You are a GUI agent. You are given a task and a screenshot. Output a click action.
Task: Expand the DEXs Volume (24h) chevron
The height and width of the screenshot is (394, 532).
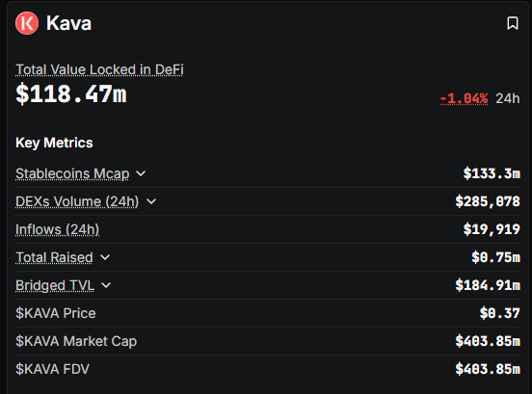(151, 201)
